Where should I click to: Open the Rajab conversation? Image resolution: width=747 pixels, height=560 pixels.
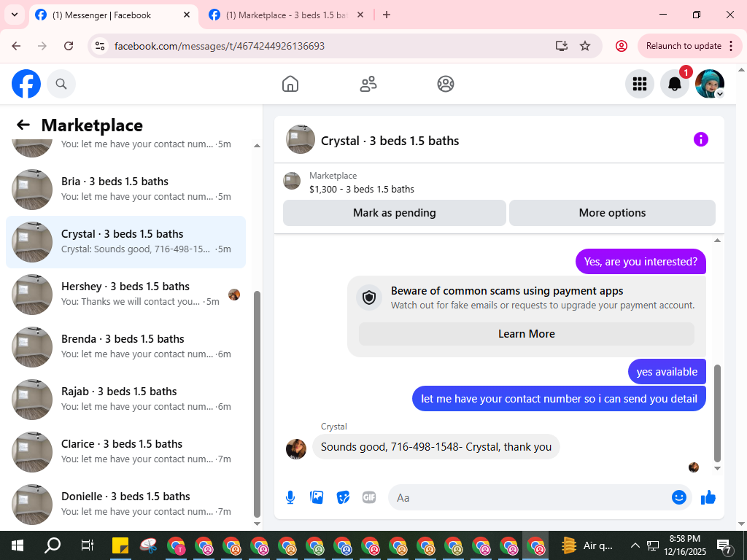[x=125, y=399]
